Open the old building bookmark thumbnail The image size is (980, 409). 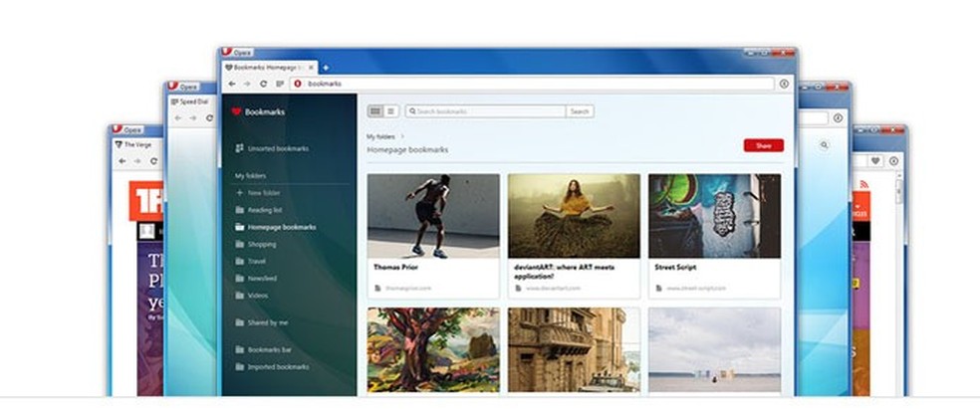(574, 349)
